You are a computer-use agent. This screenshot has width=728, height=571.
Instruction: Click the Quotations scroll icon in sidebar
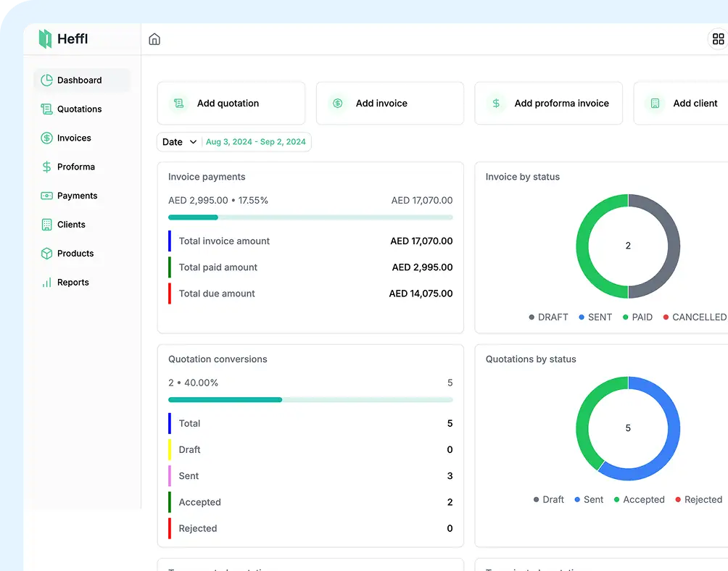[x=46, y=109]
